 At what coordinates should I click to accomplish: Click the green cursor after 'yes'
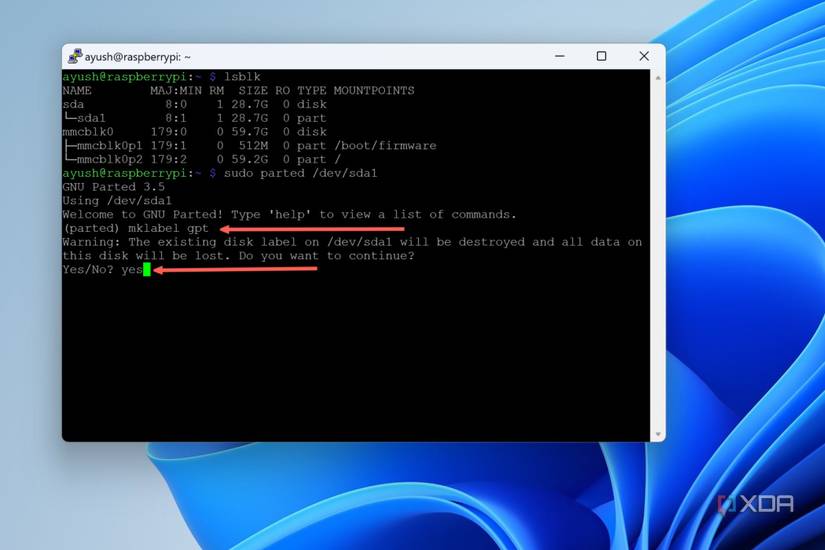pyautogui.click(x=147, y=269)
